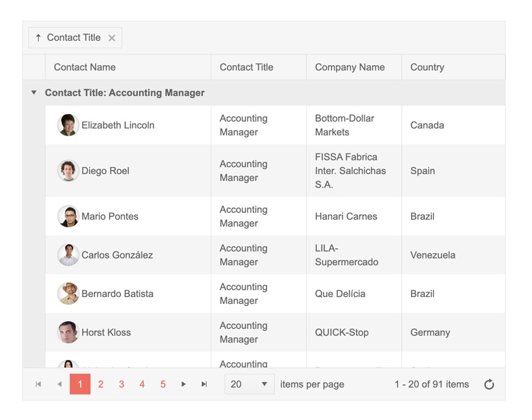Go to the first page

coord(39,385)
